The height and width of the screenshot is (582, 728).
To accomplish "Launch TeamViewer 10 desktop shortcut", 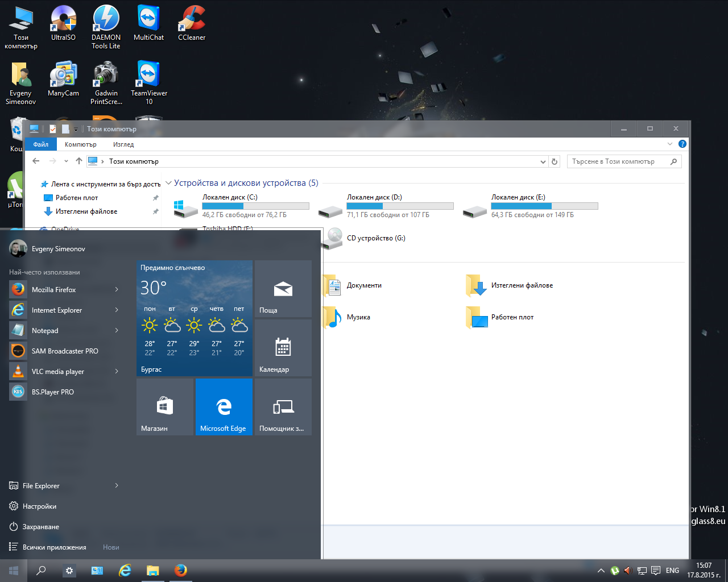I will point(149,83).
